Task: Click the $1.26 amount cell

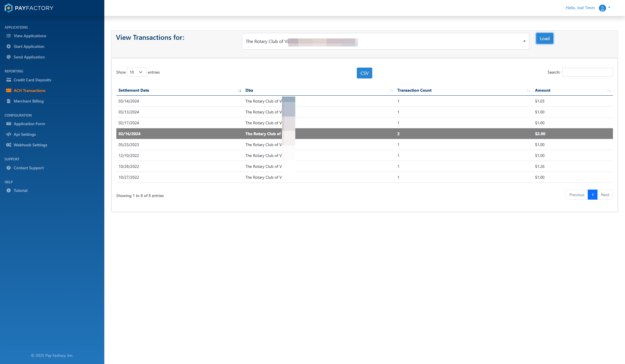Action: (540, 166)
